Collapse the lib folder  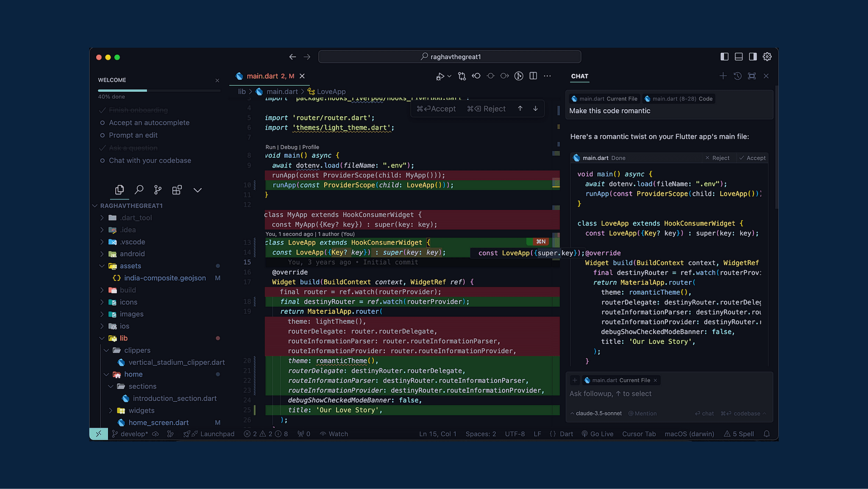(x=102, y=338)
